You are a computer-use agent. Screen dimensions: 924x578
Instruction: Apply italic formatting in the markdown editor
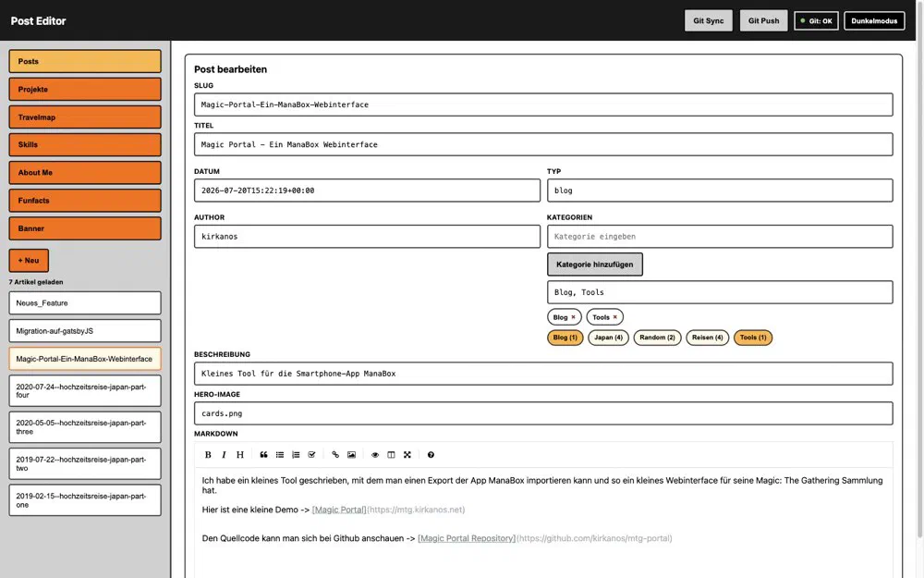[224, 455]
